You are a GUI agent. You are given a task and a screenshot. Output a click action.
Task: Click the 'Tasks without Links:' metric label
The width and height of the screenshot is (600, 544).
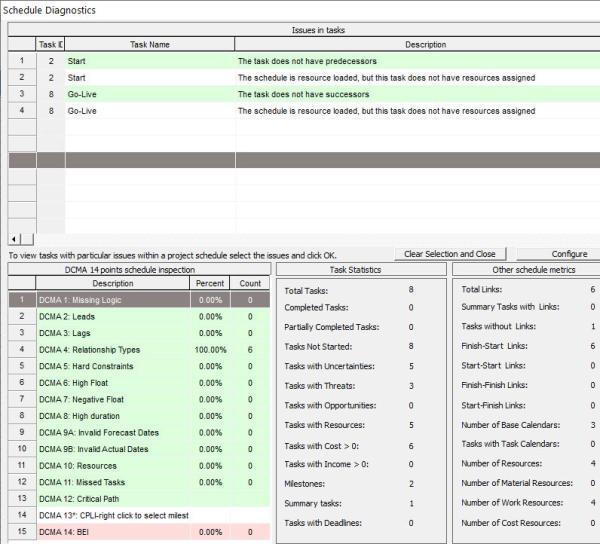point(499,326)
